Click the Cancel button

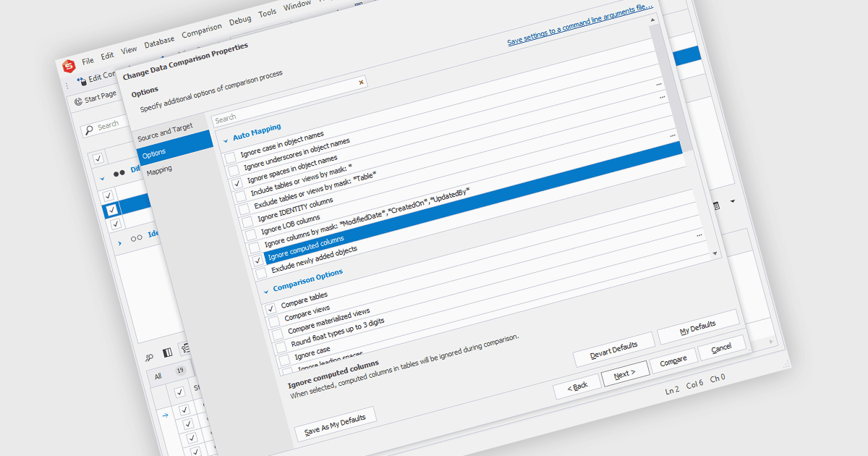[722, 347]
